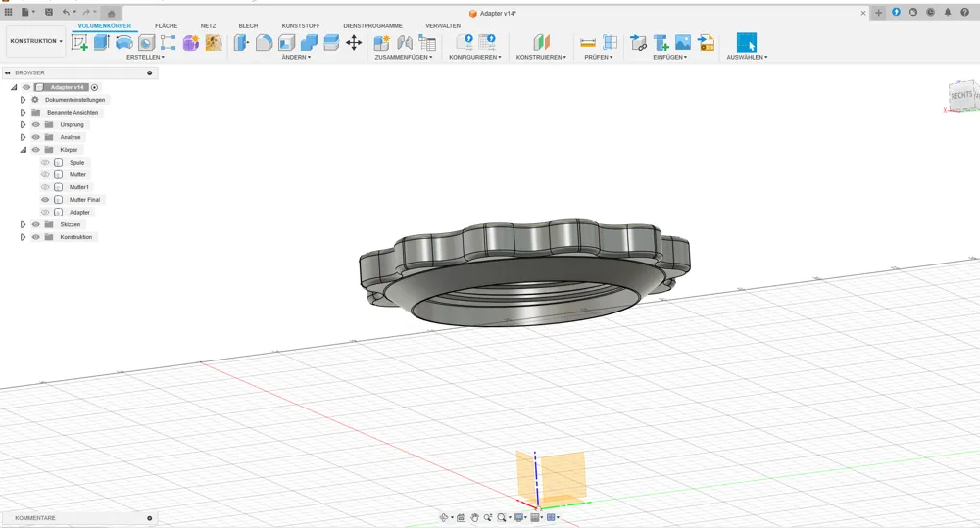
Task: Activate the Move/Copy arrows tool
Action: [x=354, y=42]
